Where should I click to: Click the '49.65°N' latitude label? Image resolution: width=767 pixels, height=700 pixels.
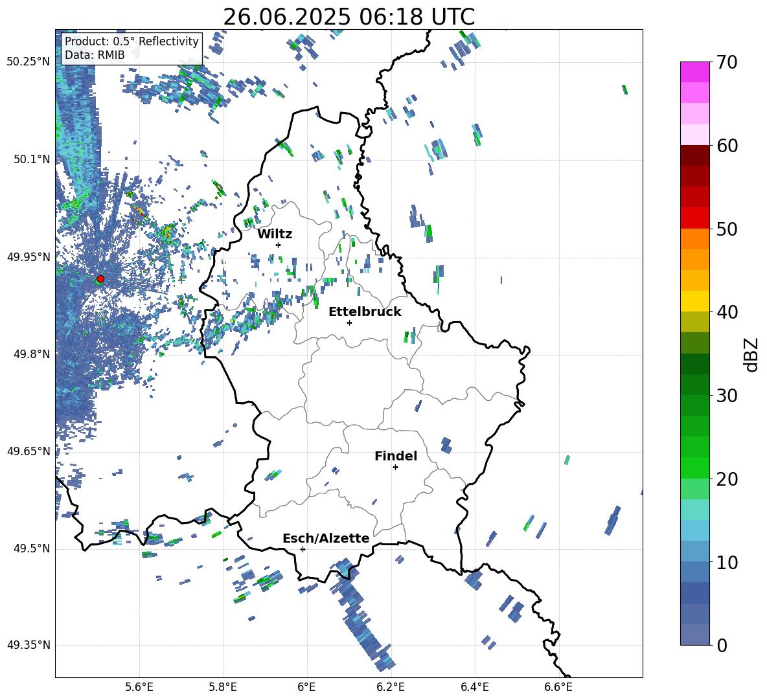click(x=29, y=451)
